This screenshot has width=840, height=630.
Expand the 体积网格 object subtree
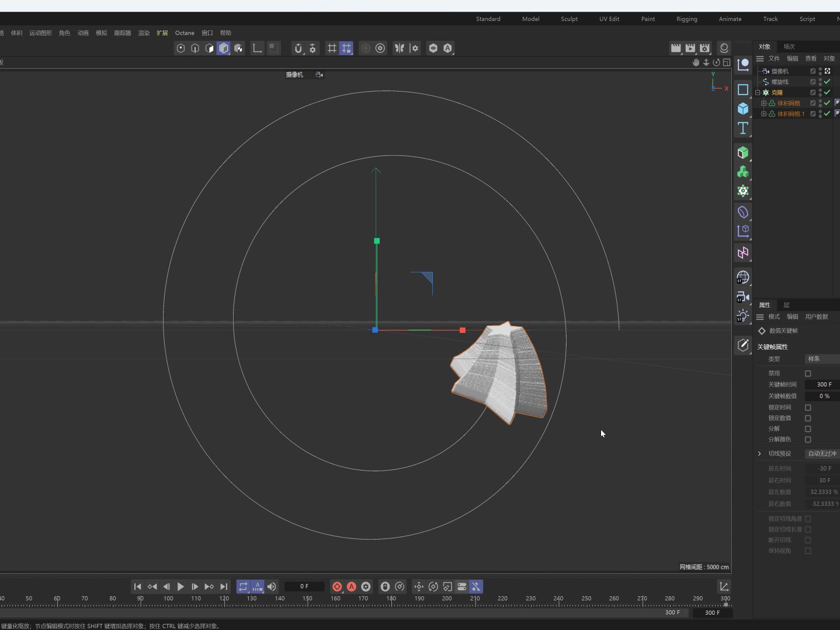coord(764,103)
